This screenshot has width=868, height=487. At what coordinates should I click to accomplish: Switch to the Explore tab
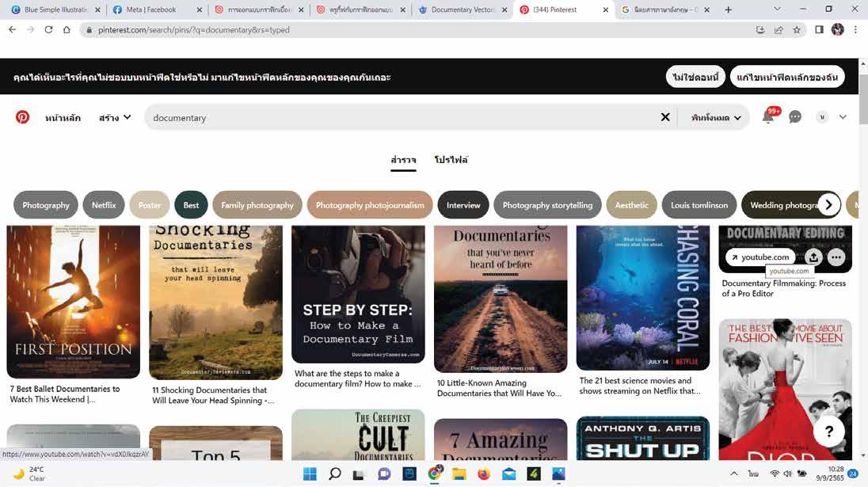pos(403,160)
